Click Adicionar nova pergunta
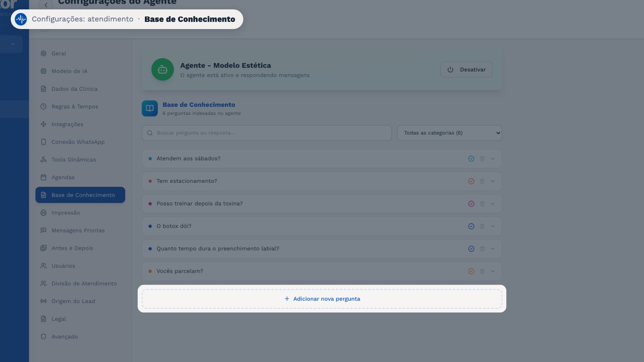Screen dimensions: 644x362 coord(322,299)
